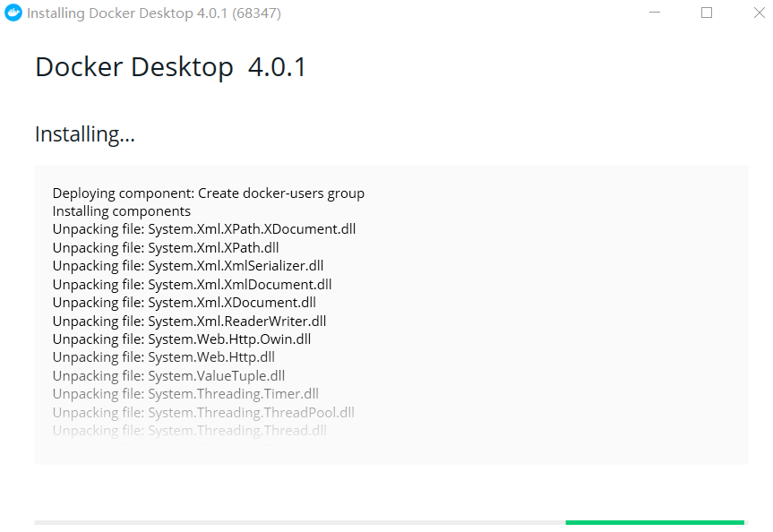Click the System.ValueTuple.dll log entry
The height and width of the screenshot is (532, 773).
click(168, 376)
